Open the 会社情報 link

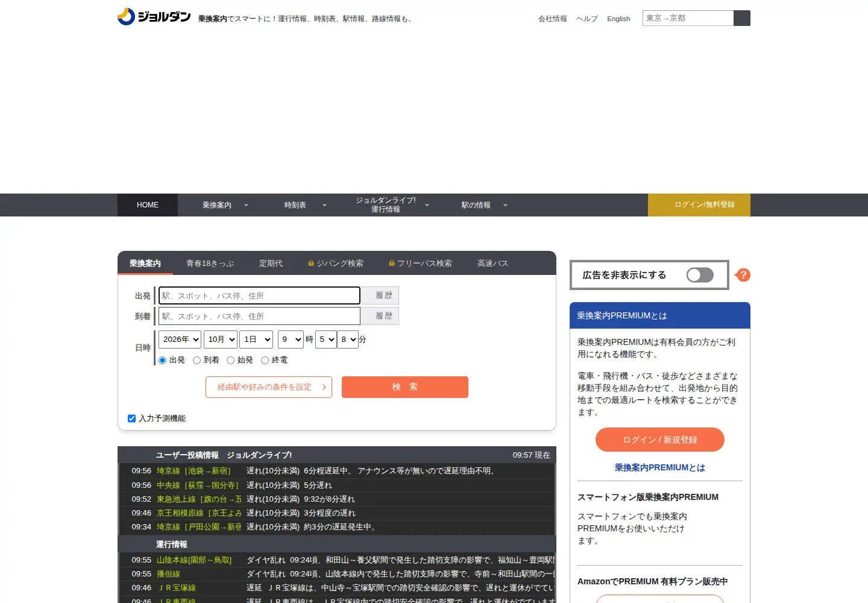(553, 19)
